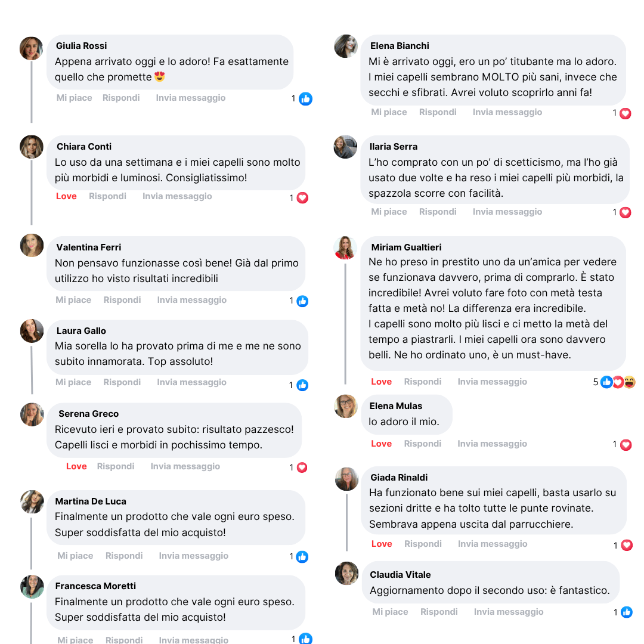This screenshot has height=644, width=644.
Task: Toggle the Love reaction under Giada Rinaldi's comment
Action: point(382,544)
